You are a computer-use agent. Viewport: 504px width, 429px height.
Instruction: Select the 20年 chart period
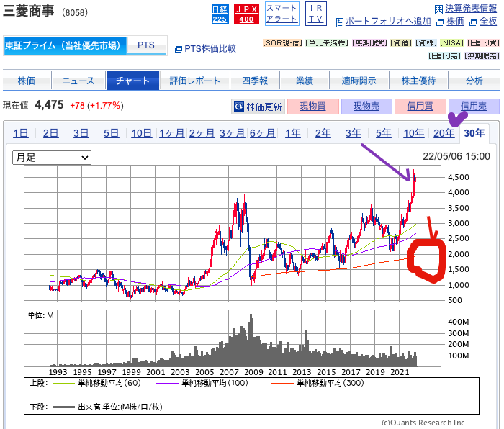[x=444, y=133]
